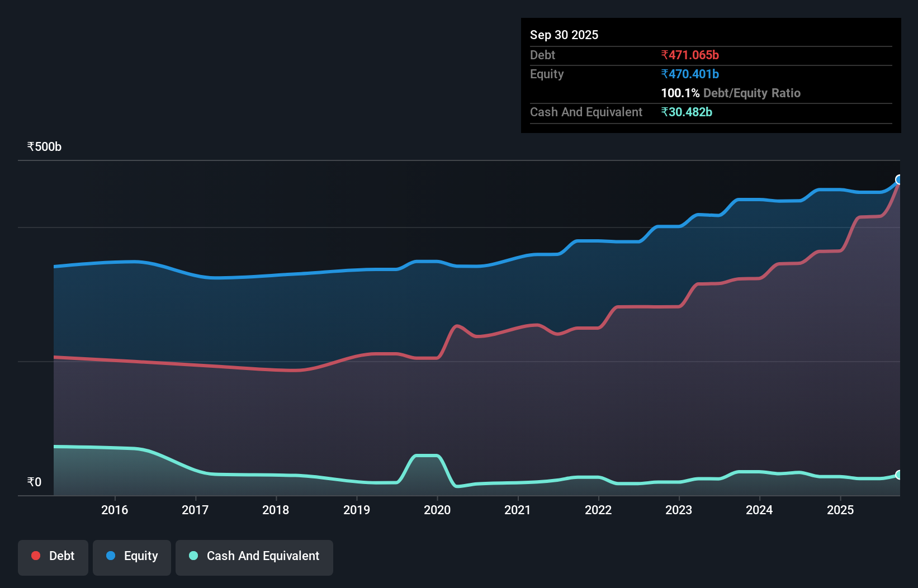This screenshot has width=918, height=588.
Task: Open the Cash And Equivalent detail row
Action: coord(586,112)
